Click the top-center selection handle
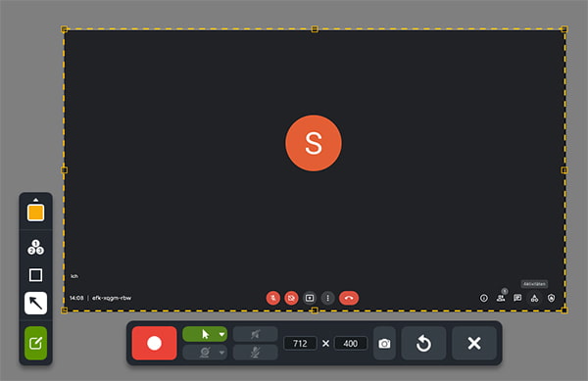This screenshot has width=588, height=381. (315, 29)
